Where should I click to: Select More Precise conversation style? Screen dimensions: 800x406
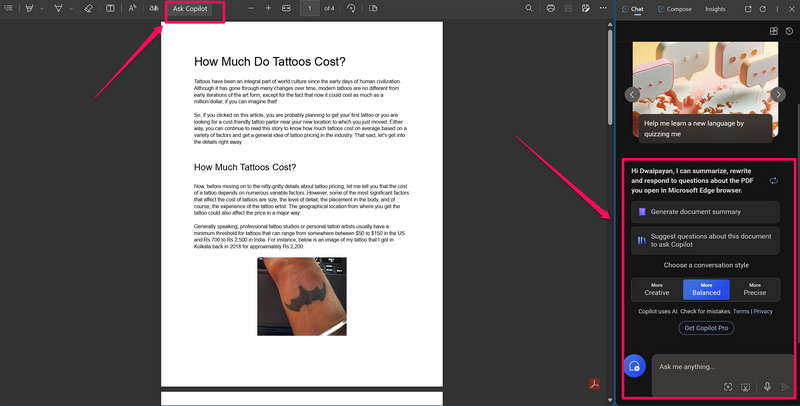click(x=755, y=289)
